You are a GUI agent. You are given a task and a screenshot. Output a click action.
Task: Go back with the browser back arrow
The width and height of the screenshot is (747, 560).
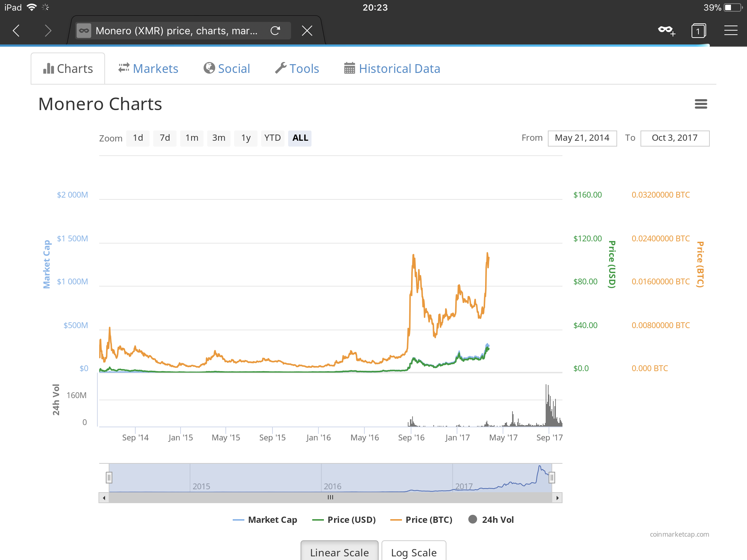(x=16, y=31)
